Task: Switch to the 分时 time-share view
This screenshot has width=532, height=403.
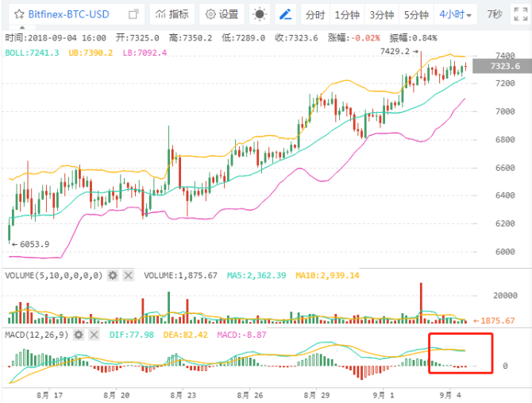Action: pyautogui.click(x=315, y=14)
